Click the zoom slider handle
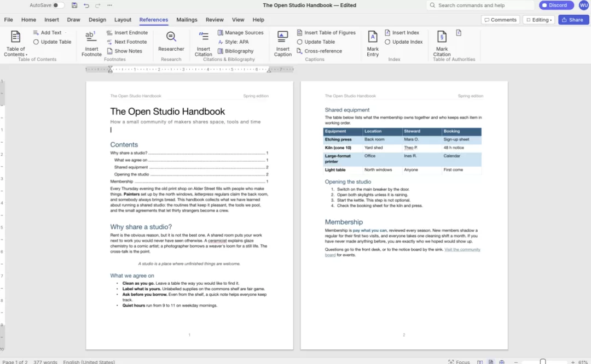The image size is (591, 364). (543, 361)
